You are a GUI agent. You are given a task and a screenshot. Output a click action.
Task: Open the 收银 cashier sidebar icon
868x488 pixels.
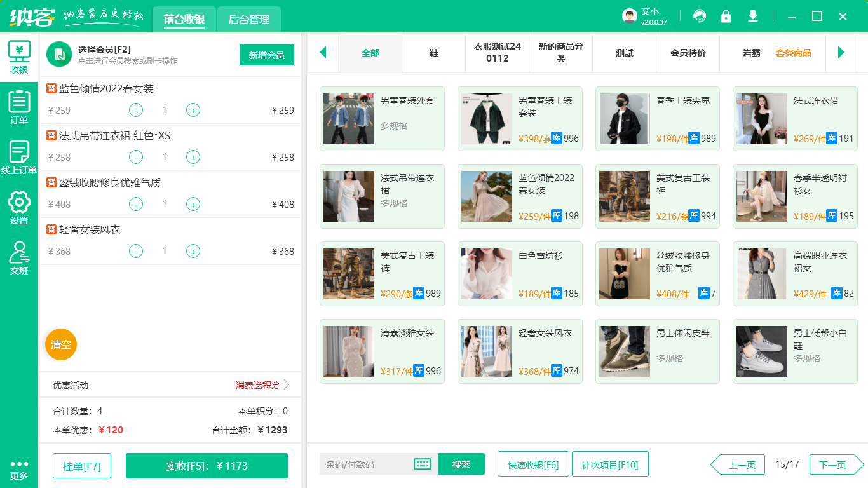click(x=19, y=57)
